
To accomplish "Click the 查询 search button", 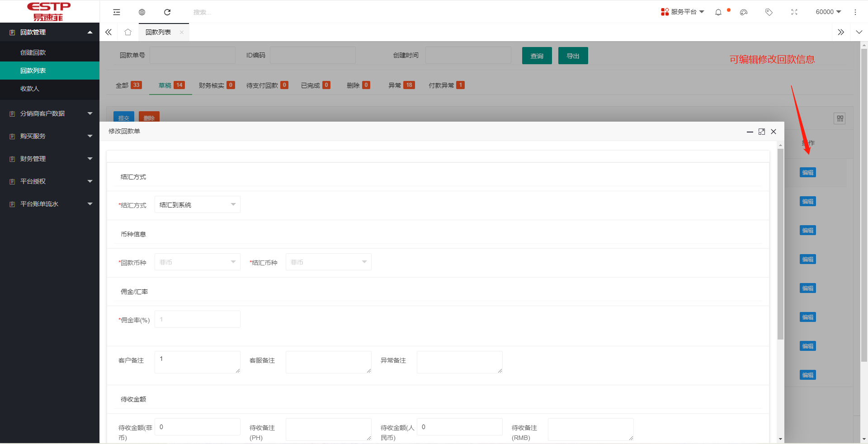I will coord(537,56).
